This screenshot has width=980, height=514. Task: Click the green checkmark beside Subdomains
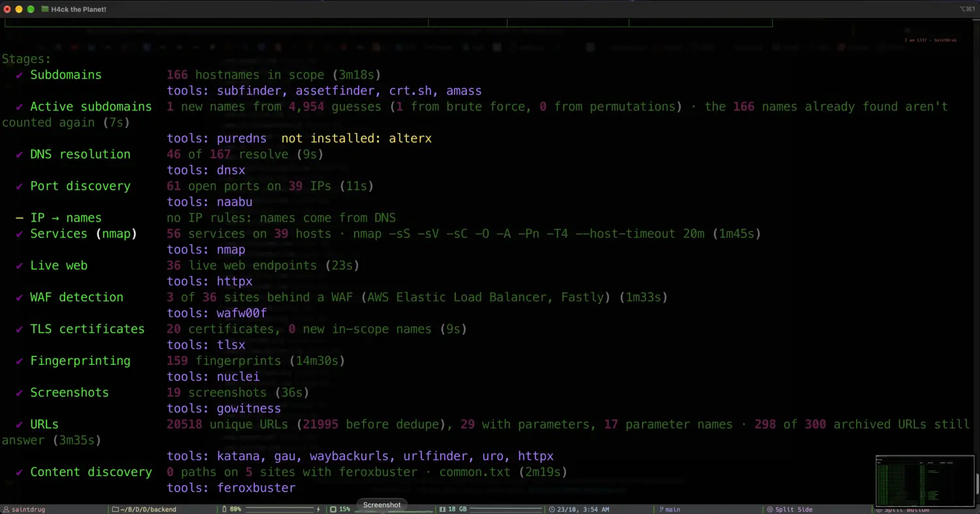tap(20, 75)
